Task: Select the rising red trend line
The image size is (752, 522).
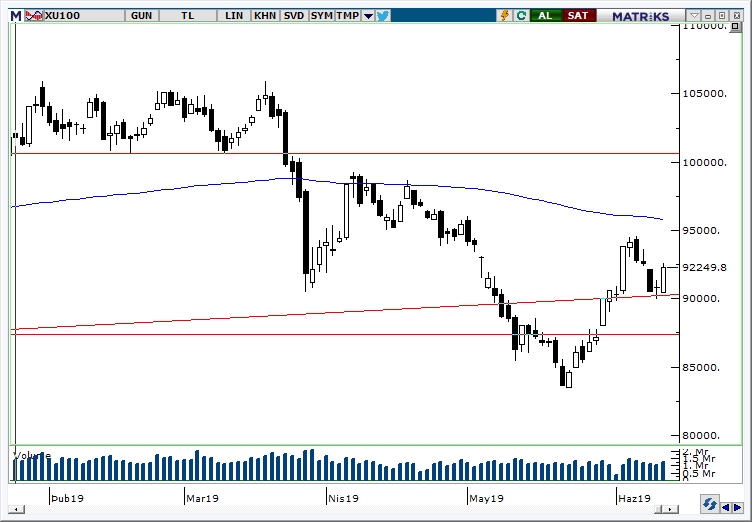Action: point(345,312)
